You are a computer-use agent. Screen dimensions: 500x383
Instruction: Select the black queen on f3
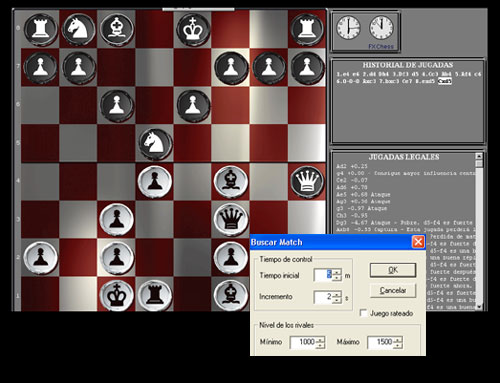(231, 219)
